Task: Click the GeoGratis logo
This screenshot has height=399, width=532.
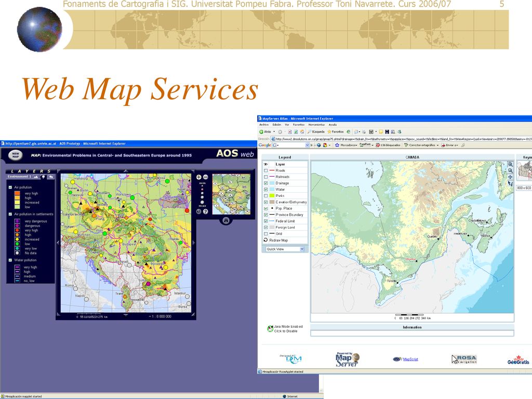Action: (x=518, y=360)
